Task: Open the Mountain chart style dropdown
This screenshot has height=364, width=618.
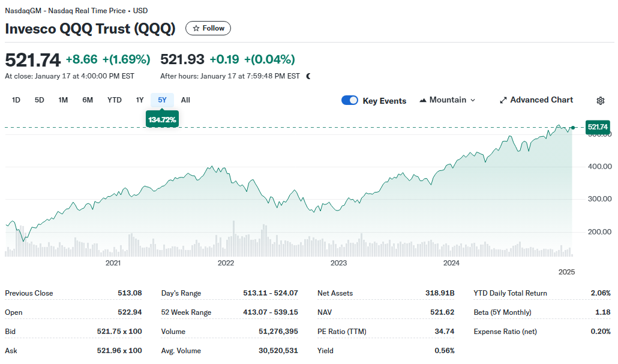Action: [x=448, y=100]
